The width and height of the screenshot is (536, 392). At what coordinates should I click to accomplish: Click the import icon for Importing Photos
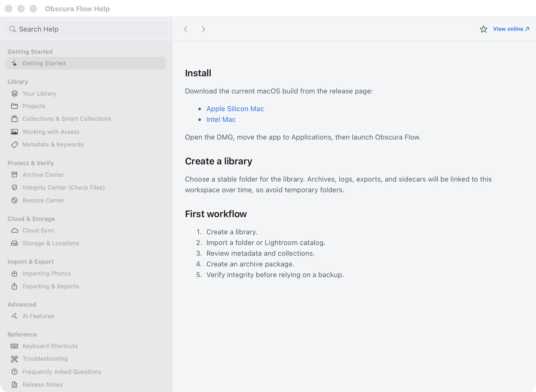click(x=14, y=273)
